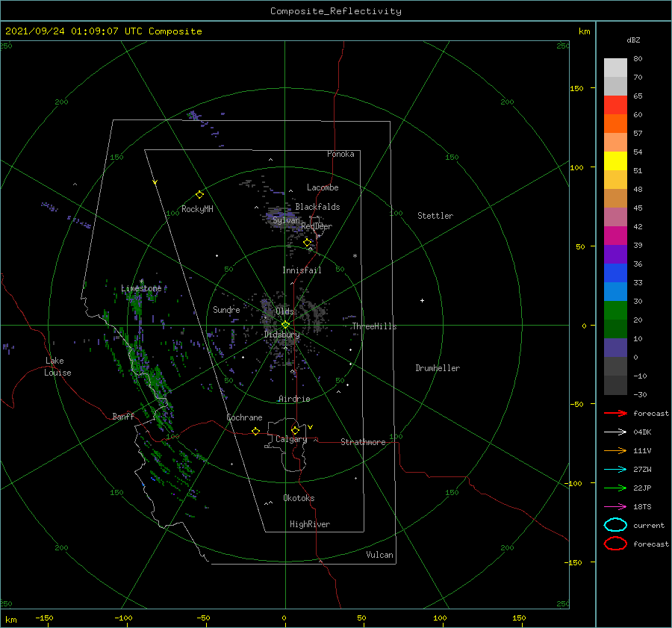Click the cyan 27ZW arrow in legend
672x628 pixels.
tap(615, 470)
